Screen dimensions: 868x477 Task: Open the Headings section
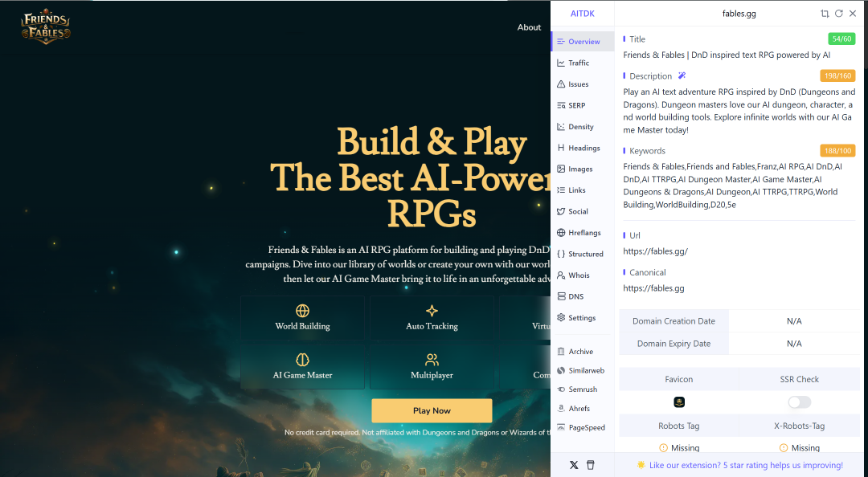583,148
